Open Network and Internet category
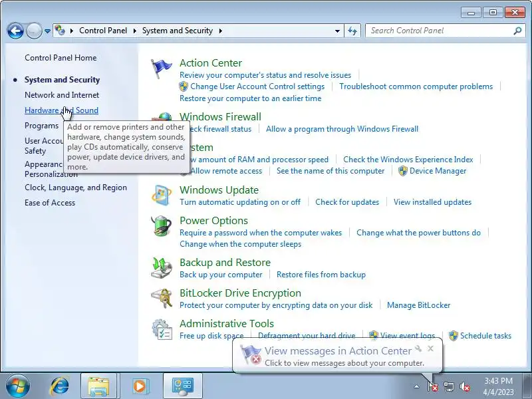This screenshot has width=532, height=399. point(62,95)
